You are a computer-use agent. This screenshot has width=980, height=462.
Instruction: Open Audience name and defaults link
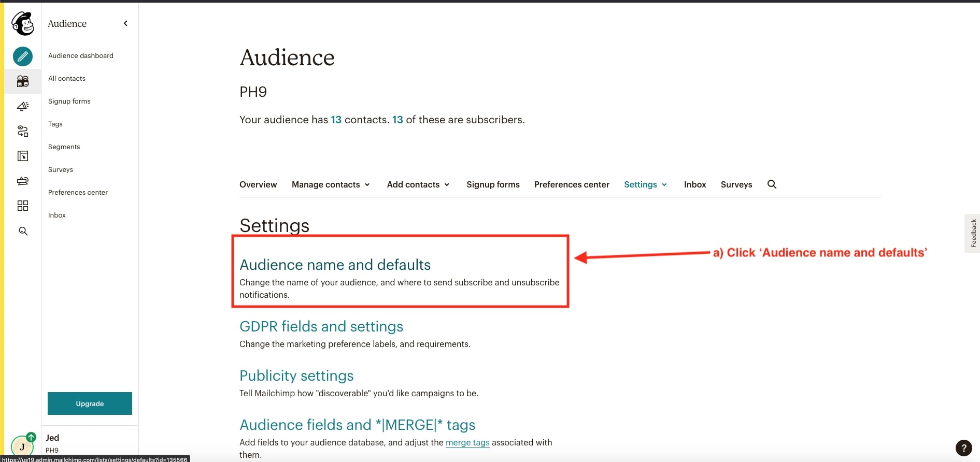[x=335, y=265]
